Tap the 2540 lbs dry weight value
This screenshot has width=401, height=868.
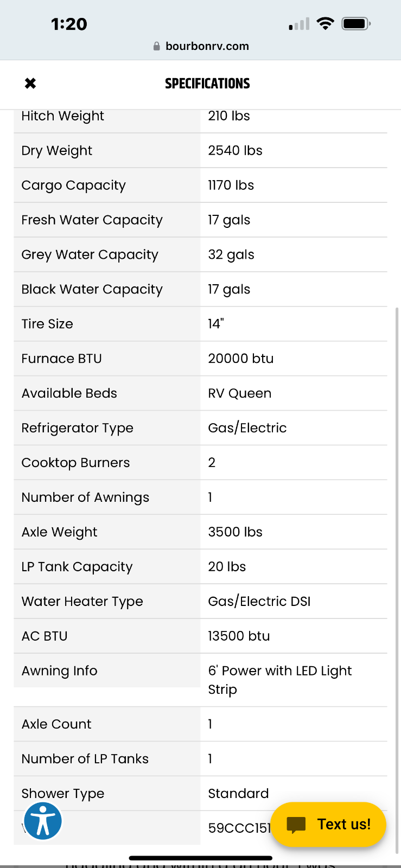coord(235,150)
